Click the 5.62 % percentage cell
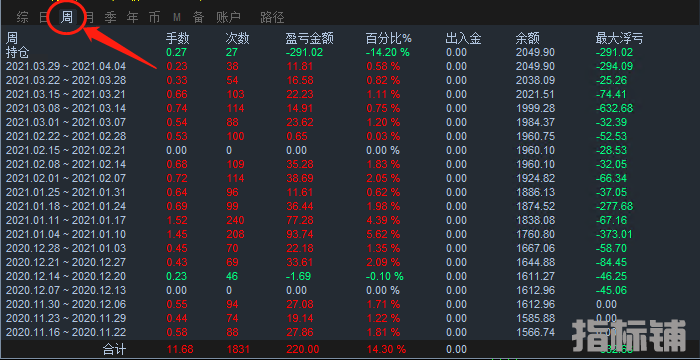The width and height of the screenshot is (700, 360). (383, 234)
